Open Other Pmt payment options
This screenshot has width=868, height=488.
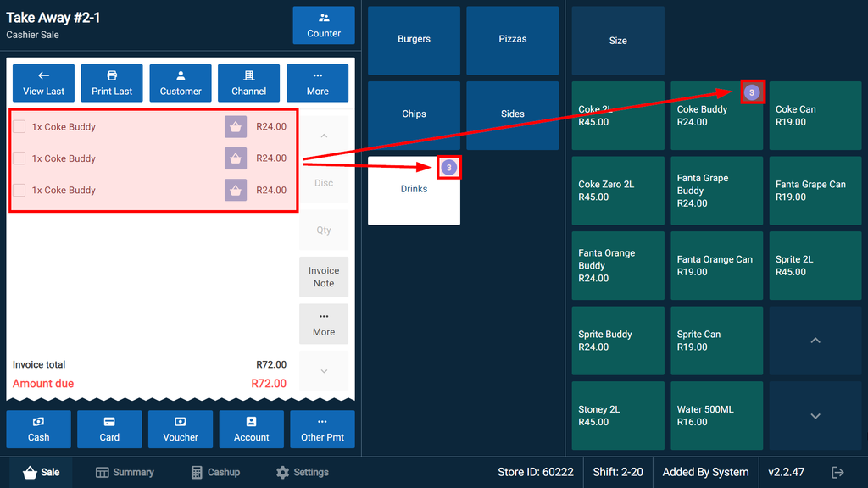(323, 430)
